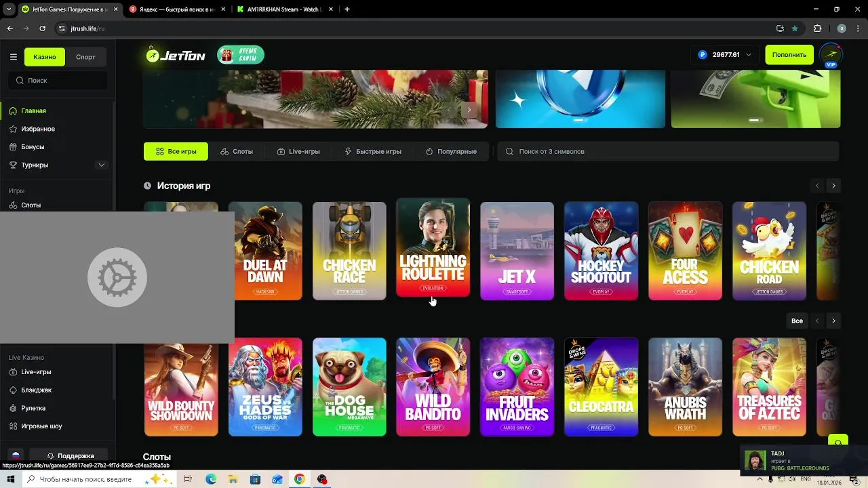Image resolution: width=868 pixels, height=488 pixels.
Task: Select the Слоты filter tab
Action: pyautogui.click(x=237, y=151)
